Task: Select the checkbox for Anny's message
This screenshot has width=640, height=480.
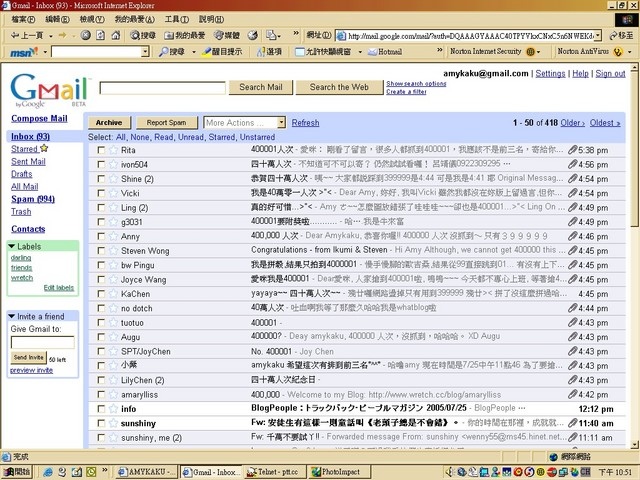Action: pos(101,236)
